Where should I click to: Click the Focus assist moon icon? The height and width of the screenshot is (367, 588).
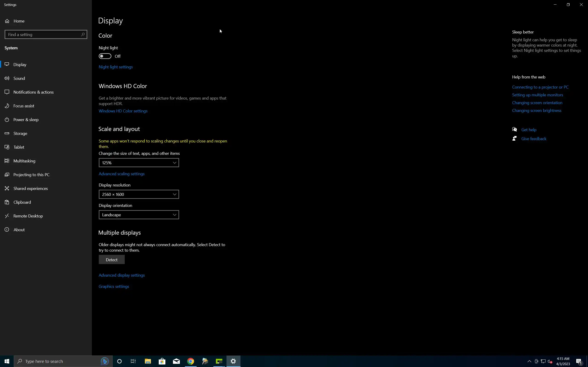tap(7, 106)
